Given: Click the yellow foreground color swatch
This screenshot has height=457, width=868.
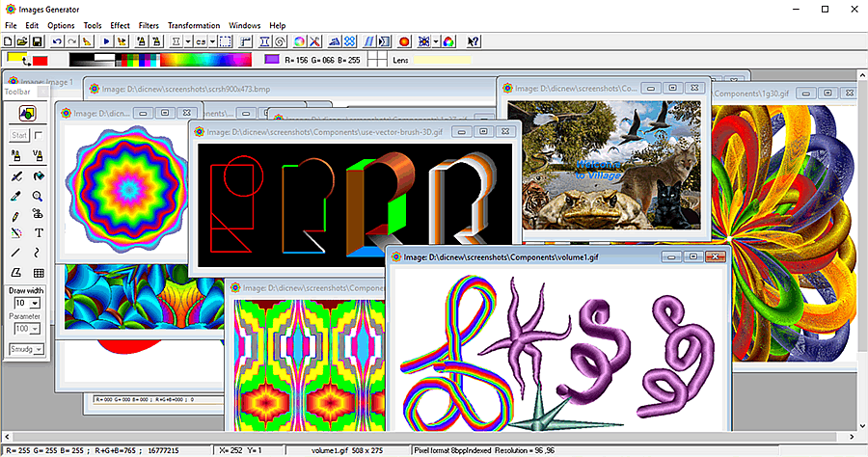Looking at the screenshot, I should pyautogui.click(x=16, y=58).
